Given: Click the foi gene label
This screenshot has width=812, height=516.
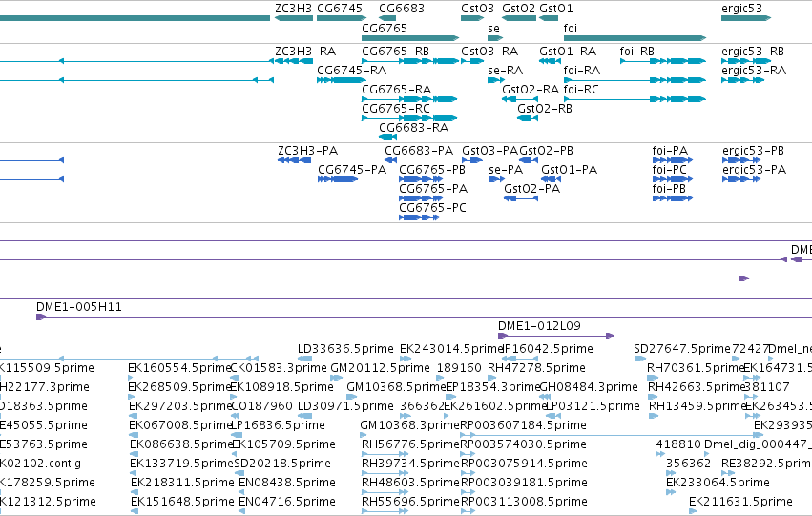Looking at the screenshot, I should point(571,28).
